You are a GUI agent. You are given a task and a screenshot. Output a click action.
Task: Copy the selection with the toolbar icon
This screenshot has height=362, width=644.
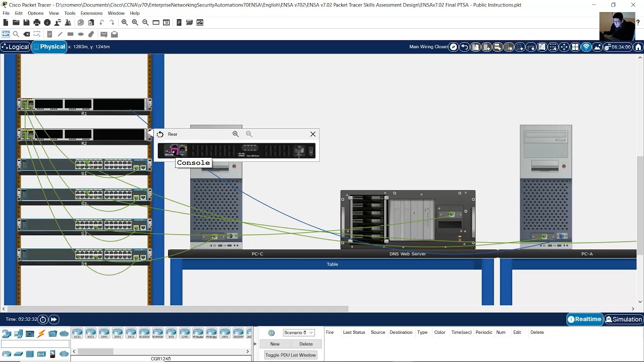pyautogui.click(x=80, y=23)
